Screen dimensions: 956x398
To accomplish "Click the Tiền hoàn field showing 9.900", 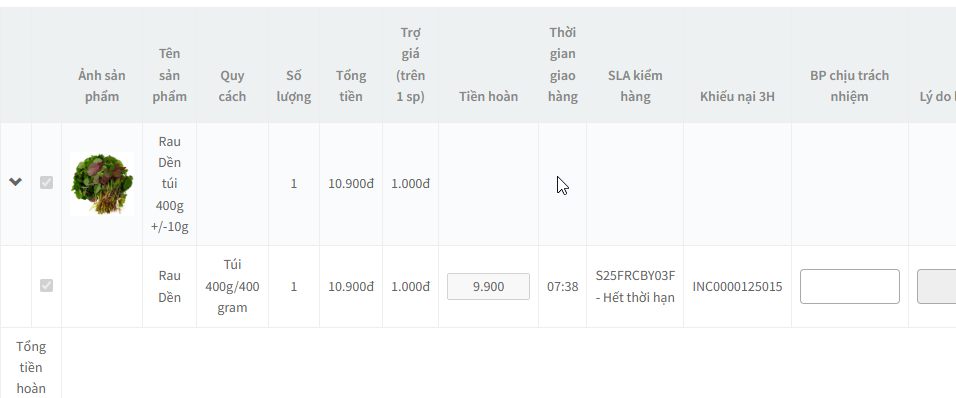I will (x=488, y=286).
